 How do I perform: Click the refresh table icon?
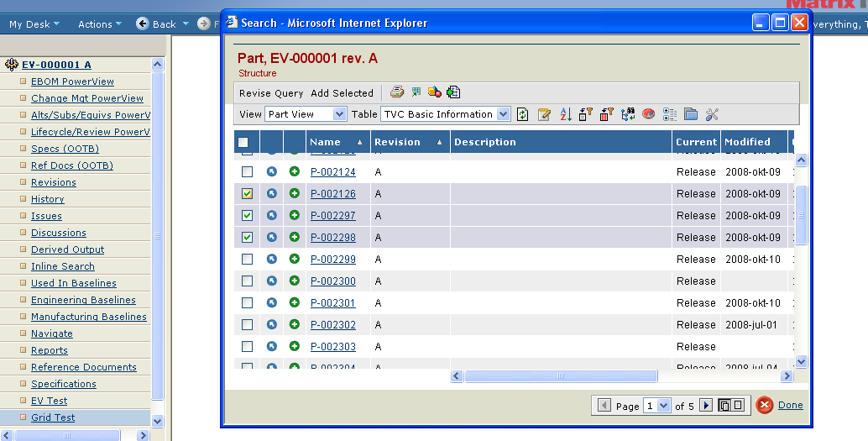point(523,114)
